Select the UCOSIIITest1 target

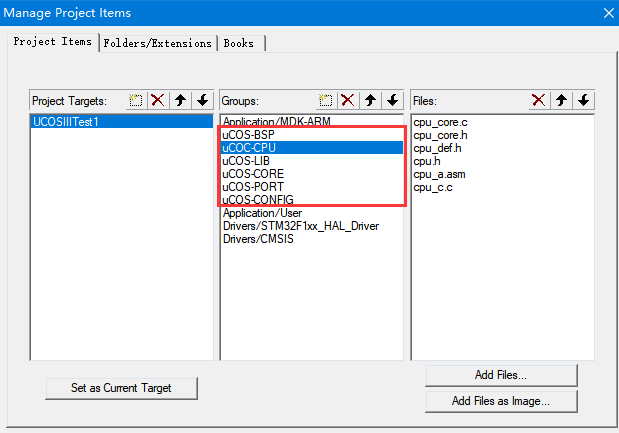[122, 122]
